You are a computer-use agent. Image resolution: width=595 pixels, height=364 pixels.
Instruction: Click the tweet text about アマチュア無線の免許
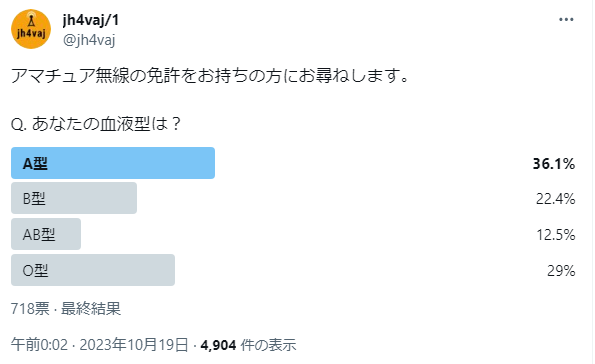[x=211, y=75]
